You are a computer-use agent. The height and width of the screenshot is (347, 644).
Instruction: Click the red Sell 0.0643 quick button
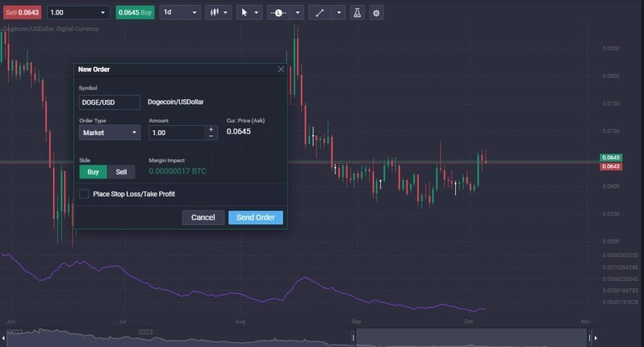click(x=21, y=13)
